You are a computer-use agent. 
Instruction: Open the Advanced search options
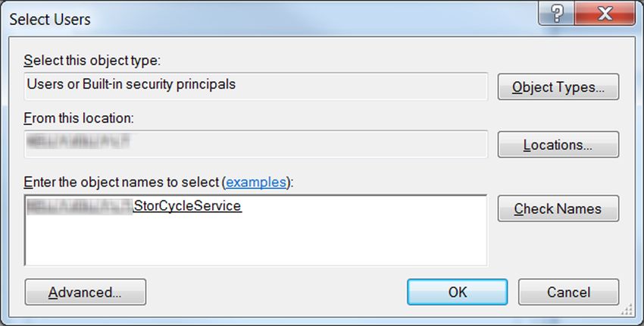coord(86,292)
